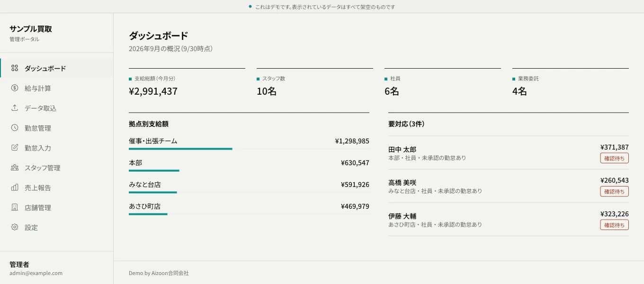Open the 田中 太郎 entry
This screenshot has height=284, width=644.
[x=509, y=152]
